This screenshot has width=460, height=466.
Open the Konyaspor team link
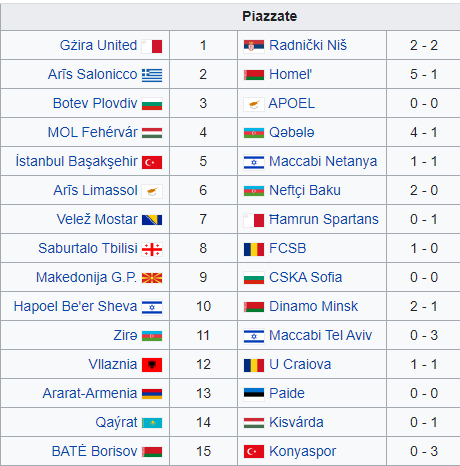pyautogui.click(x=302, y=451)
